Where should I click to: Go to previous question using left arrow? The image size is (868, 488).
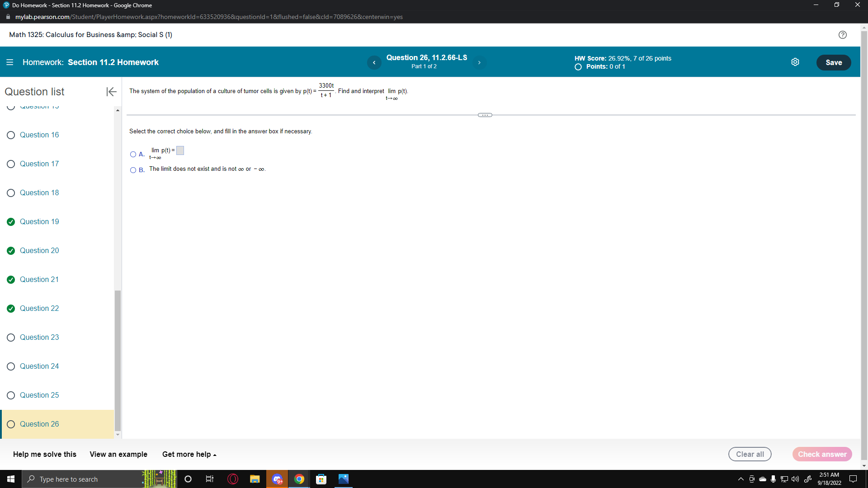point(374,62)
